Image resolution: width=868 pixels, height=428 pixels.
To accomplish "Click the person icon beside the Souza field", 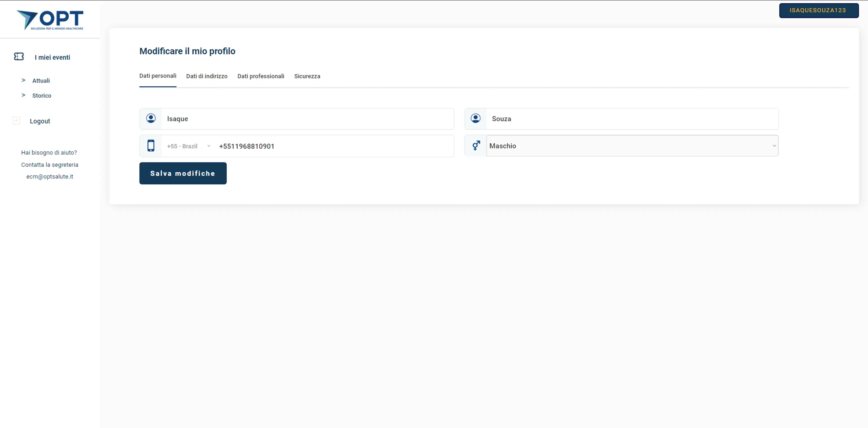I will pos(476,118).
